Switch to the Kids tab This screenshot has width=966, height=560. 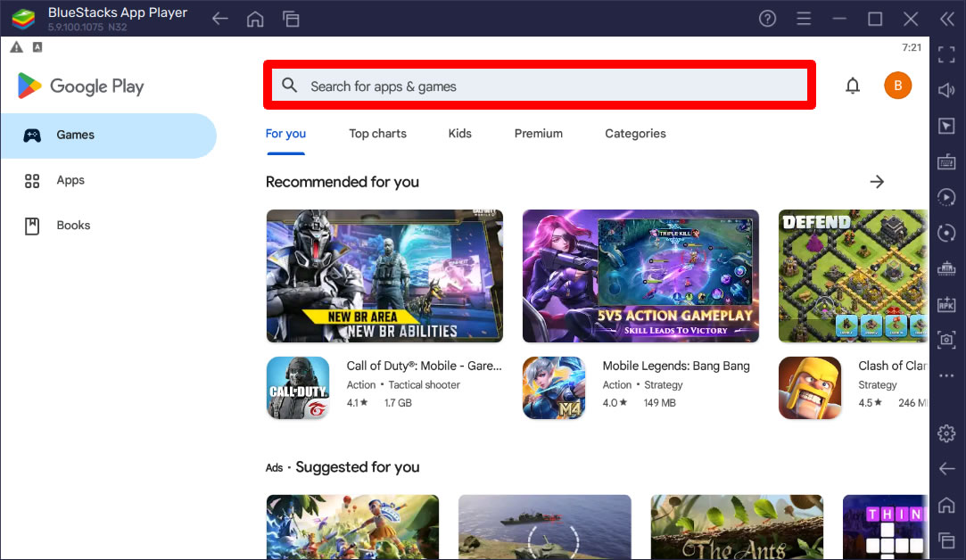coord(459,134)
